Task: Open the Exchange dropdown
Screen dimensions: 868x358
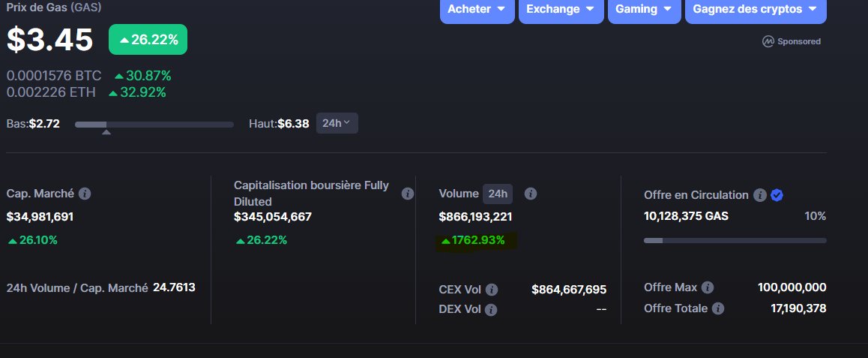Action: point(561,10)
